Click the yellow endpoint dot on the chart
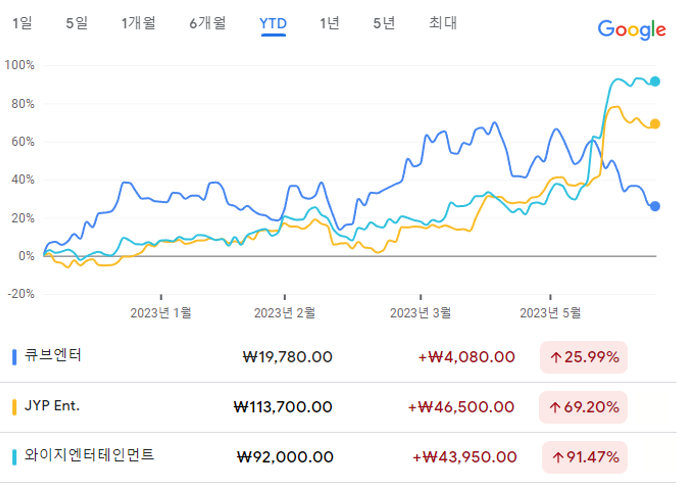The width and height of the screenshot is (699, 495). (x=655, y=124)
